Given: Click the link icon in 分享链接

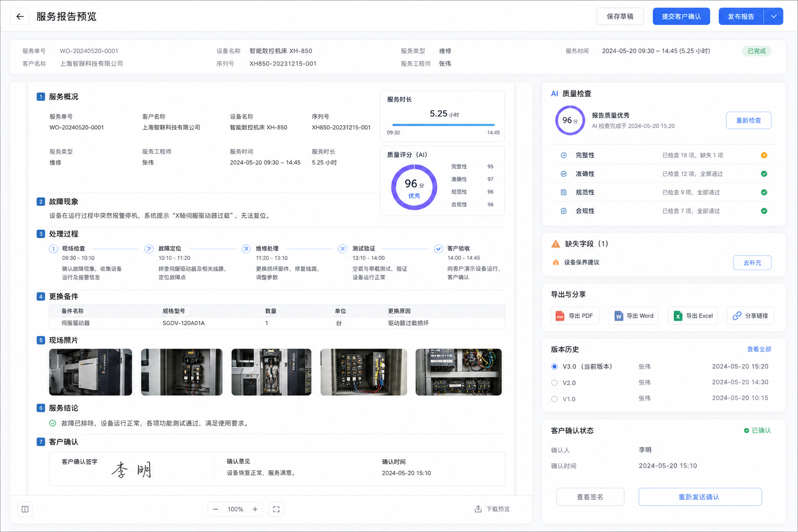Looking at the screenshot, I should 737,316.
